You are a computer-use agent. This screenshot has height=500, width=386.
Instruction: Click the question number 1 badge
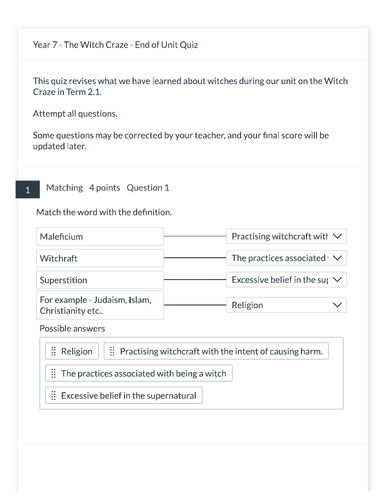(28, 190)
